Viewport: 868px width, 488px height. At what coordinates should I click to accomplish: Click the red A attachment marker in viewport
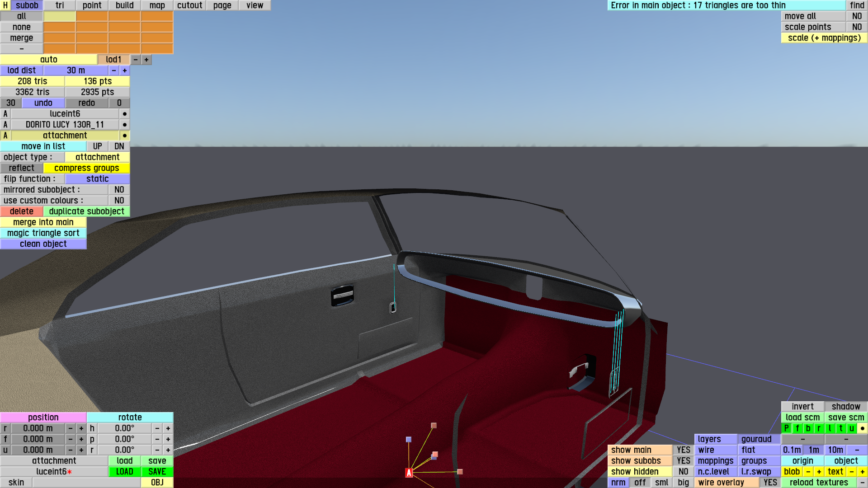409,473
